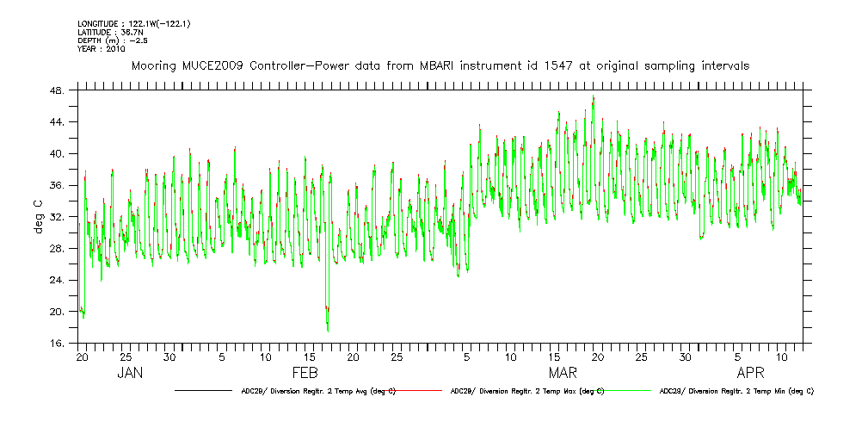Click the YEAR : 2010 header line
The width and height of the screenshot is (868, 434).
(x=102, y=49)
